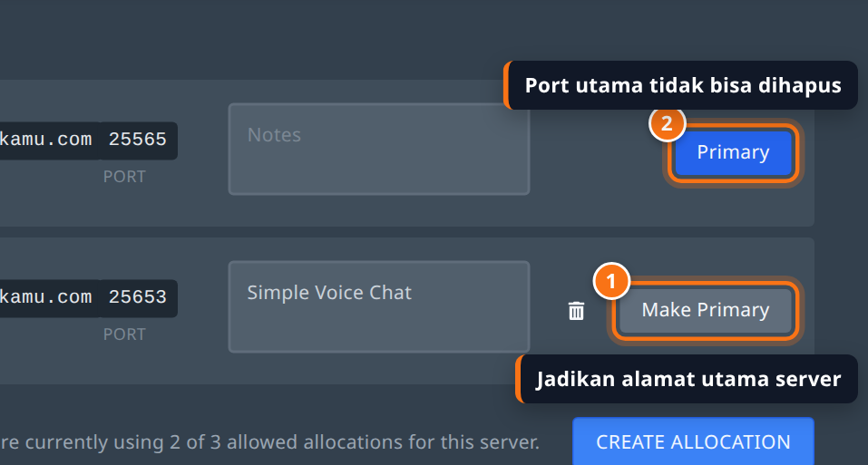This screenshot has height=465, width=868.
Task: Focus the empty Notes field for port 25565
Action: tap(378, 149)
